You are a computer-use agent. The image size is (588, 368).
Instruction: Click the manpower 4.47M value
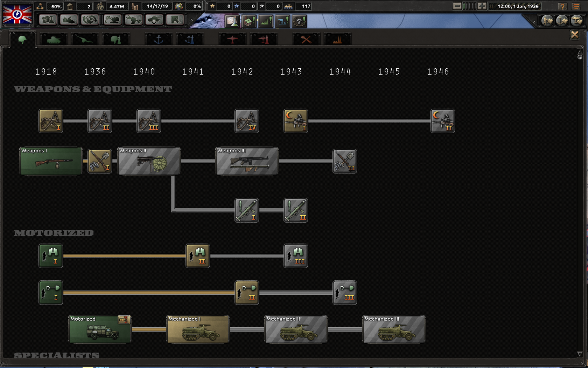[x=117, y=6]
